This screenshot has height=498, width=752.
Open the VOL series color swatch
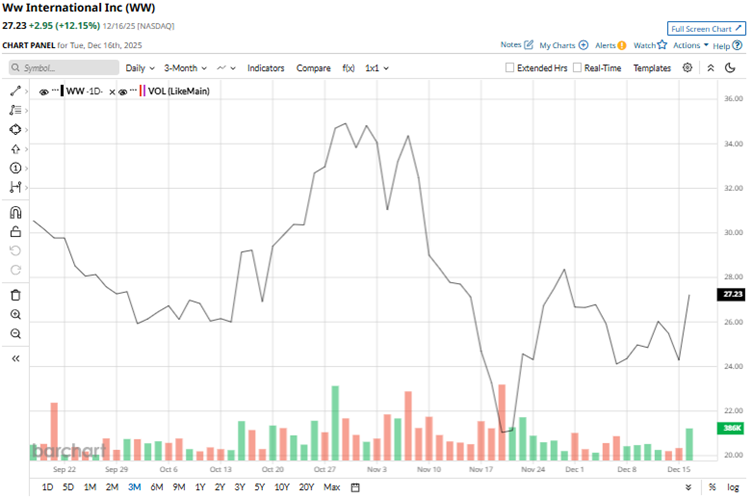click(x=142, y=91)
